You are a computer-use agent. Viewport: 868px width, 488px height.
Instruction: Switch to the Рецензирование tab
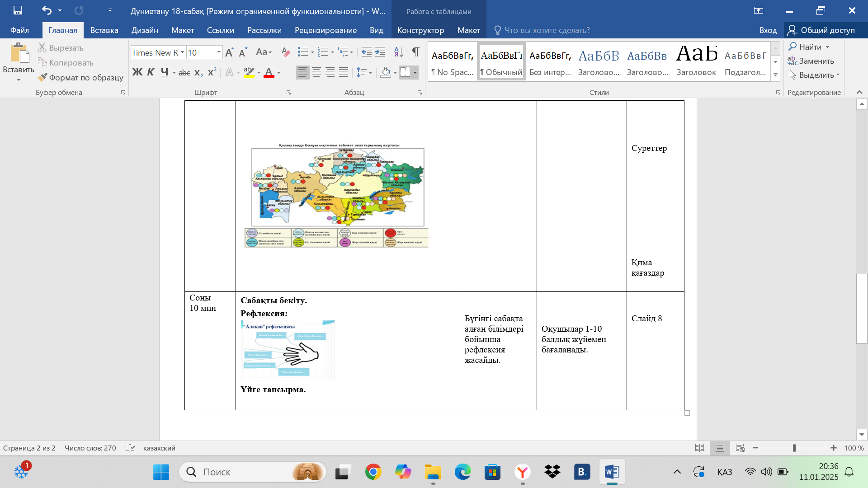(325, 30)
